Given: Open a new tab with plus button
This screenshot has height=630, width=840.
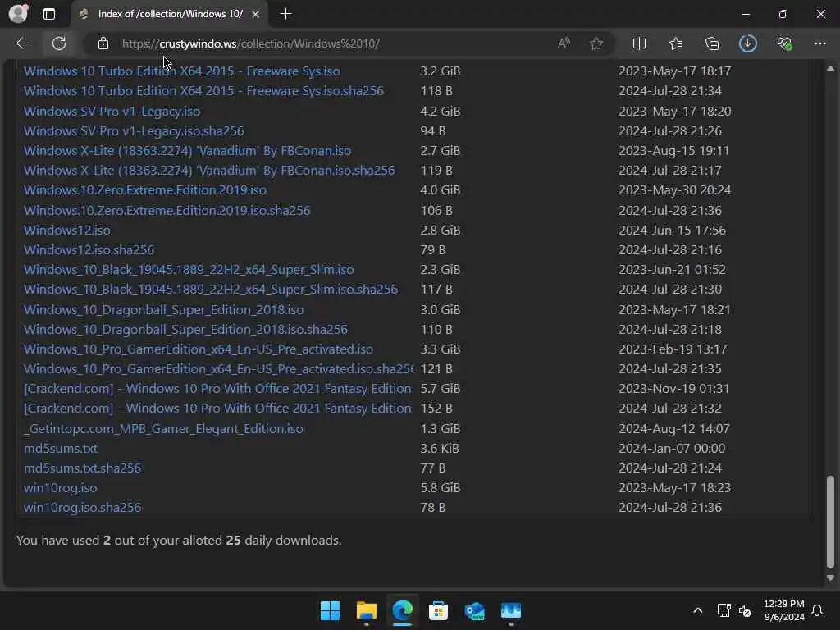Looking at the screenshot, I should [286, 14].
